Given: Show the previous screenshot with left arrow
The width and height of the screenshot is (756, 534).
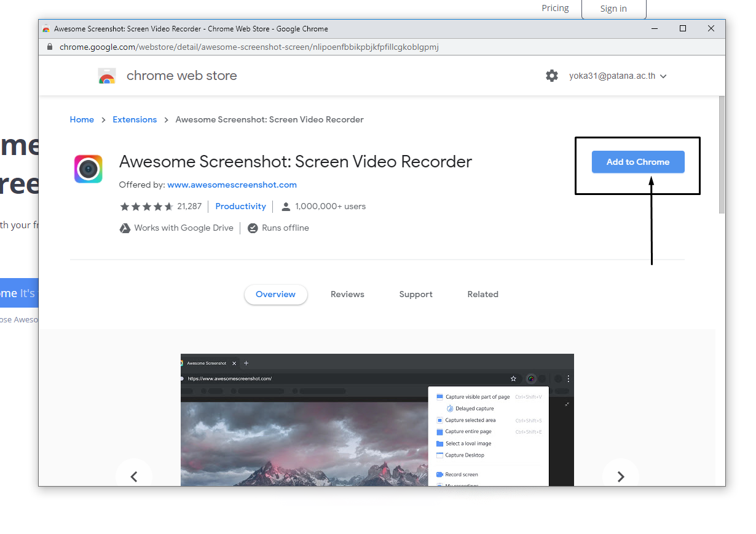Looking at the screenshot, I should [134, 476].
